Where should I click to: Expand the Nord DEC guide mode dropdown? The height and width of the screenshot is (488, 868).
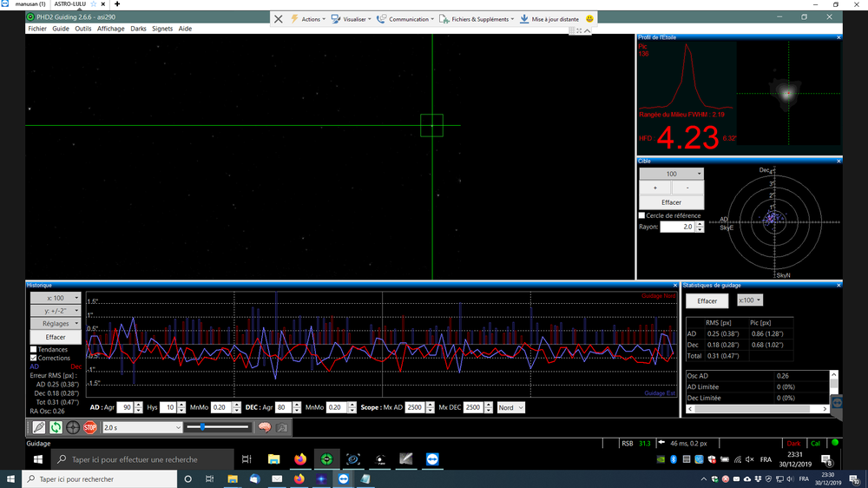pos(510,407)
